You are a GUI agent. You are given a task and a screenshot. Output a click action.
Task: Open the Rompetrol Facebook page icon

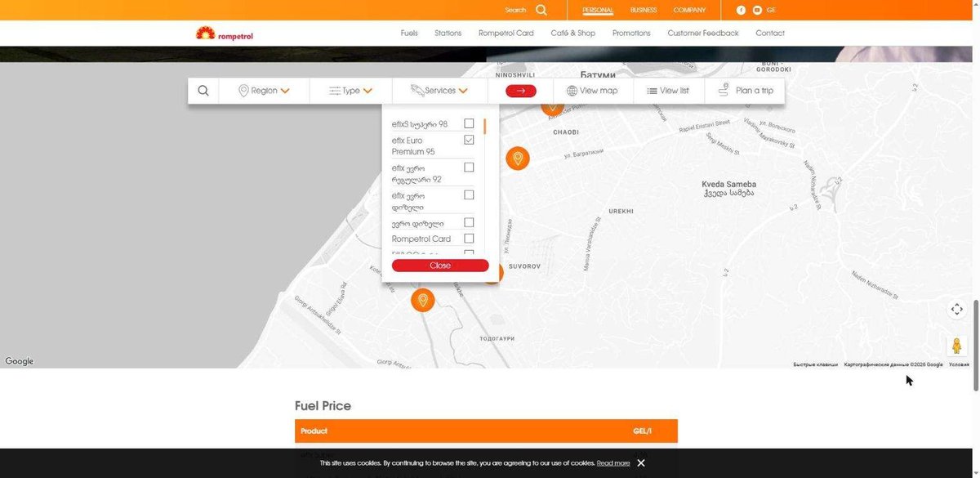[742, 10]
